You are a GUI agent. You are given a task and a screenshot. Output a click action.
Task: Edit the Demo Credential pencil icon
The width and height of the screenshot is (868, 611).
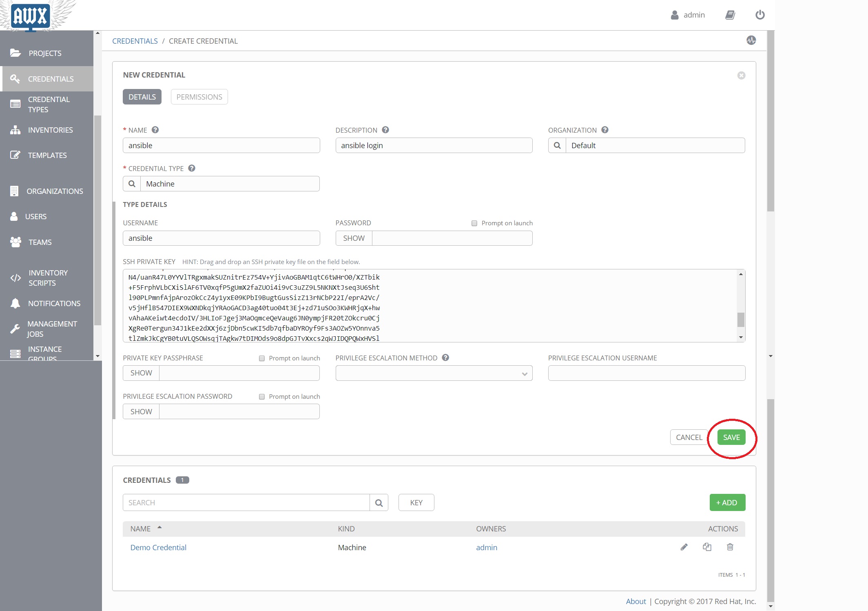pos(684,547)
